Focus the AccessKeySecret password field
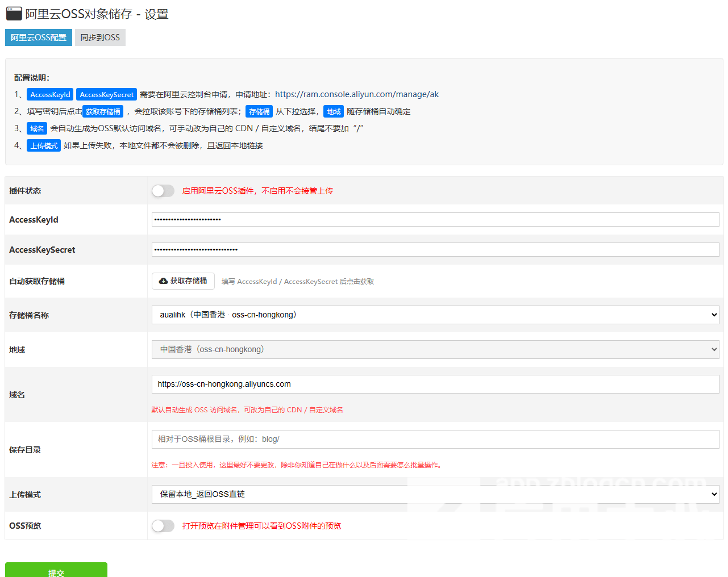This screenshot has width=728, height=577. coord(435,250)
